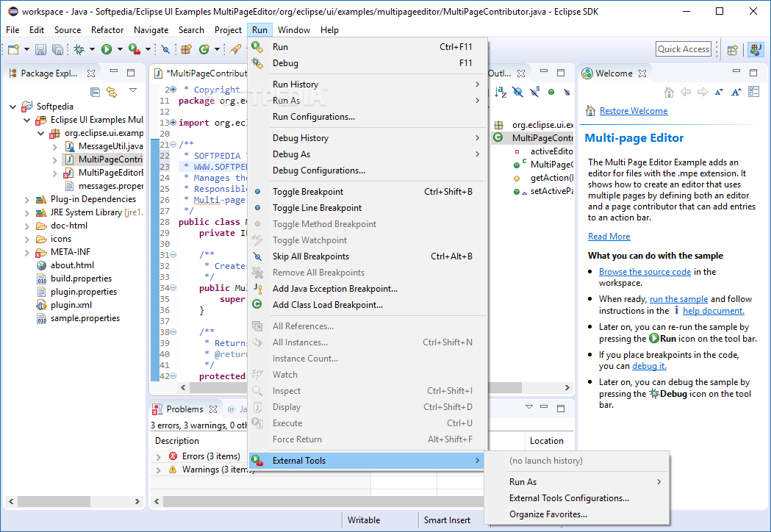The width and height of the screenshot is (771, 532).
Task: Click the Read More link
Action: (609, 237)
